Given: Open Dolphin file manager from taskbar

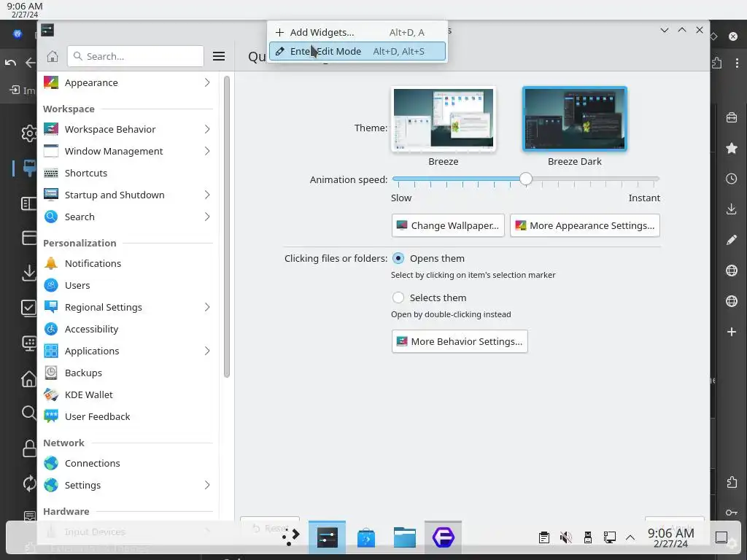Looking at the screenshot, I should pos(404,537).
